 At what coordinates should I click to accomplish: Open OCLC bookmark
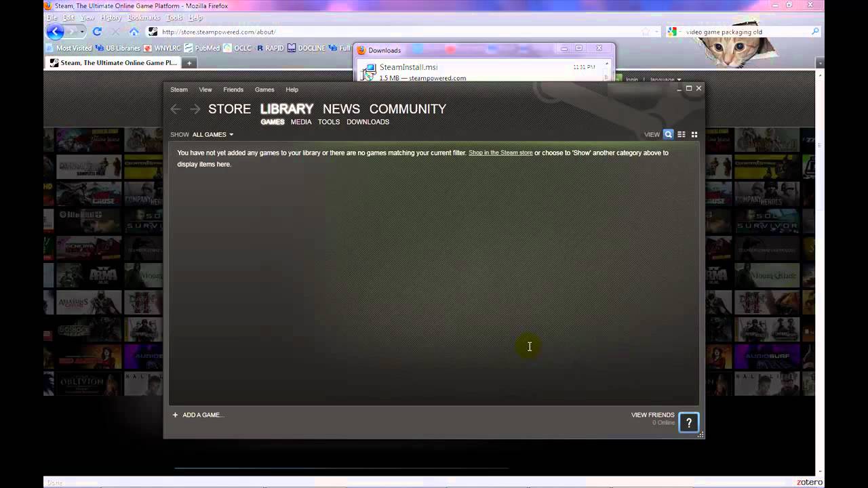(238, 48)
